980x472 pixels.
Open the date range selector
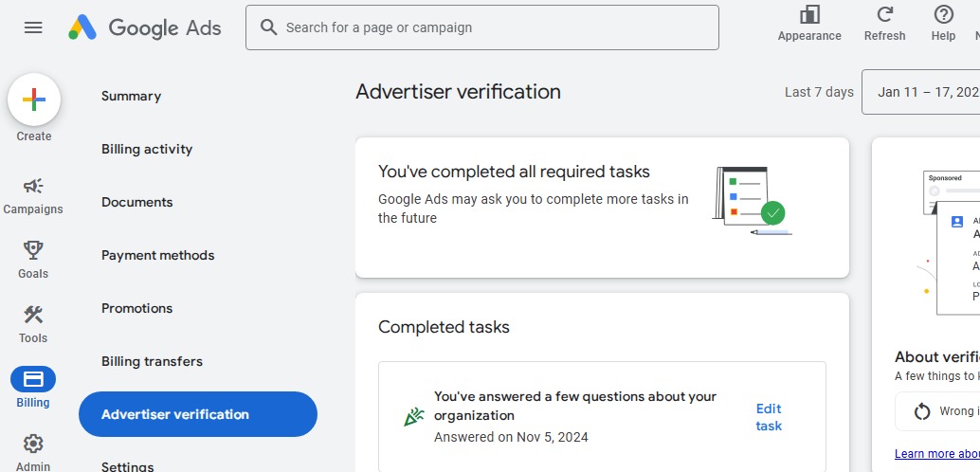pyautogui.click(x=924, y=92)
